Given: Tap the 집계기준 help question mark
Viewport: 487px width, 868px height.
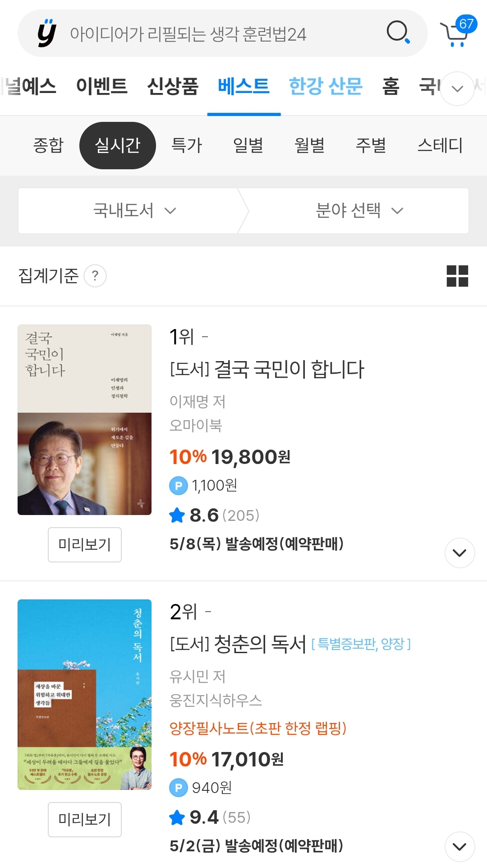Looking at the screenshot, I should tap(95, 276).
